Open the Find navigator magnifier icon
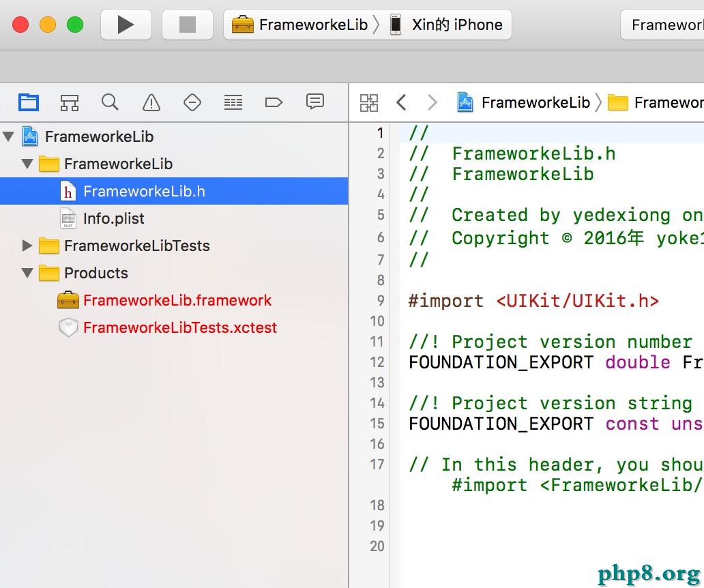Screen dimensions: 704x588 pyautogui.click(x=110, y=102)
